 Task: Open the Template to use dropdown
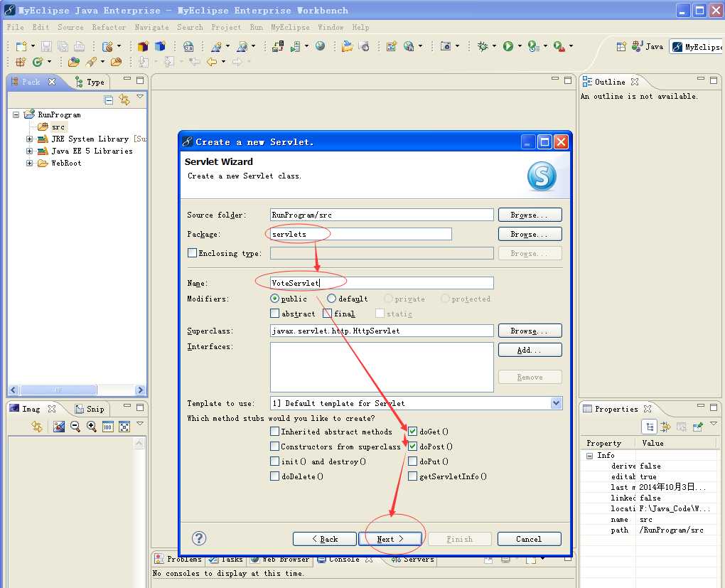(x=557, y=403)
